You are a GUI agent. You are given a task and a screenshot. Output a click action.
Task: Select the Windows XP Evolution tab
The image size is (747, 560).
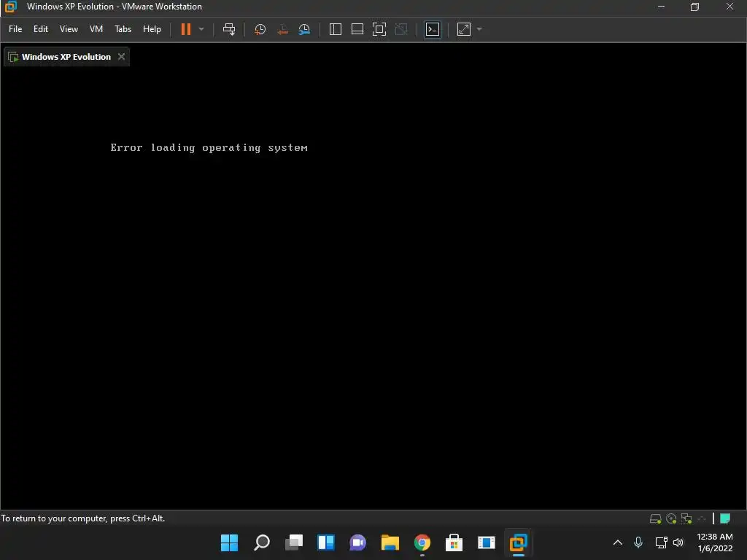(66, 57)
